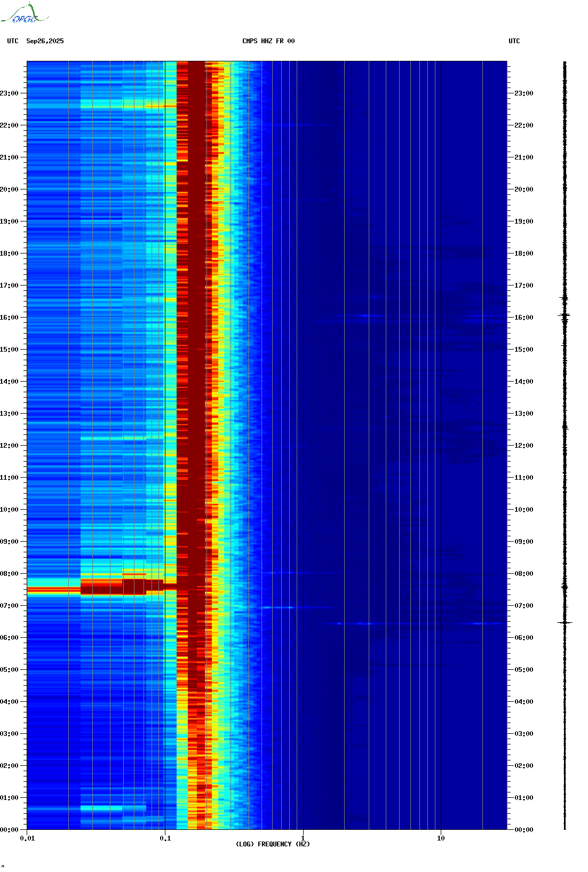Click the 1 Hz frequency tick label
Image resolution: width=588 pixels, height=872 pixels.
303,838
